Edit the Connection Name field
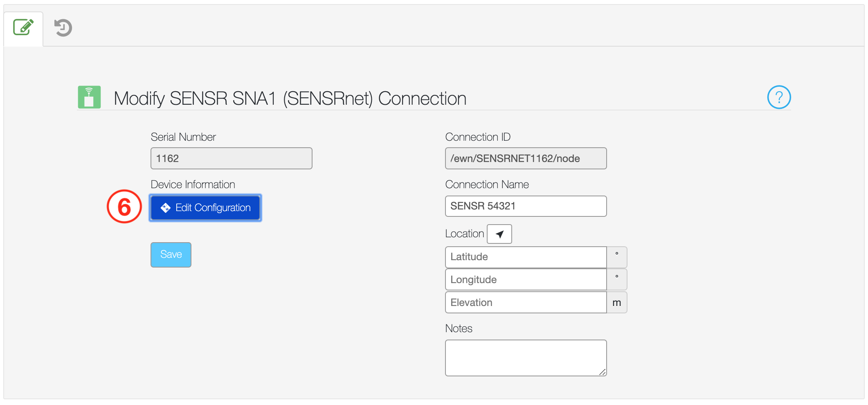The image size is (868, 405). click(526, 206)
